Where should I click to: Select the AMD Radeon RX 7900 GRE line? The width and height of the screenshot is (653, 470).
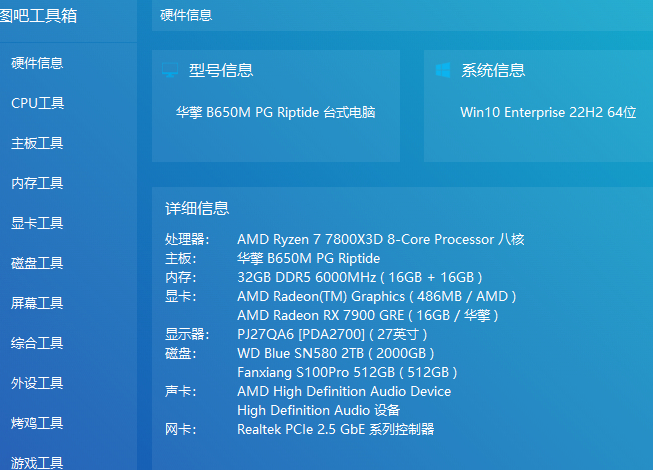(368, 316)
